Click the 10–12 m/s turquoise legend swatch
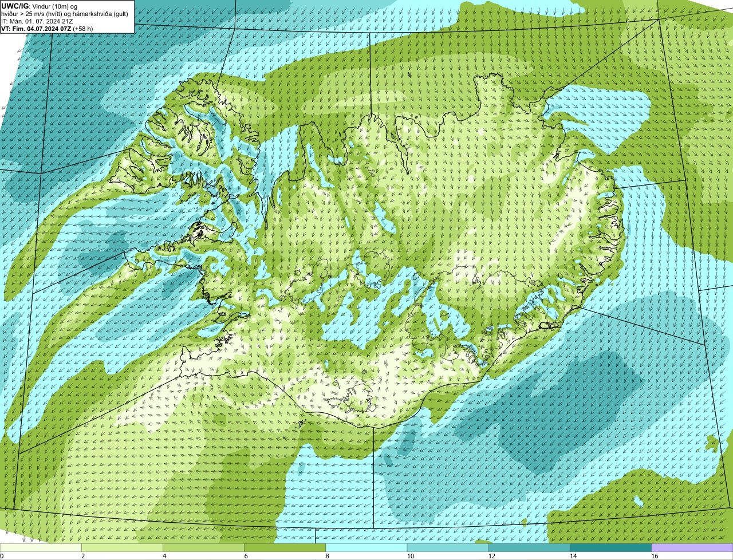Image resolution: width=733 pixels, height=560 pixels. click(x=448, y=548)
